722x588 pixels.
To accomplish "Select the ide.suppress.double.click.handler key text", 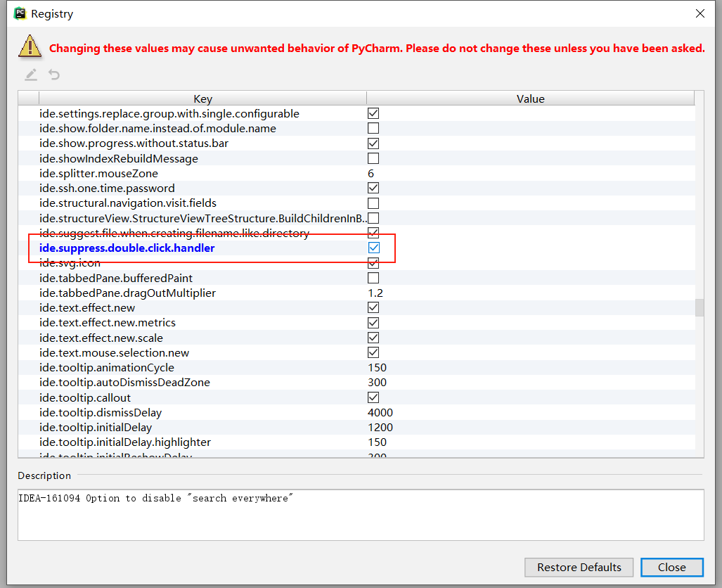I will click(127, 248).
